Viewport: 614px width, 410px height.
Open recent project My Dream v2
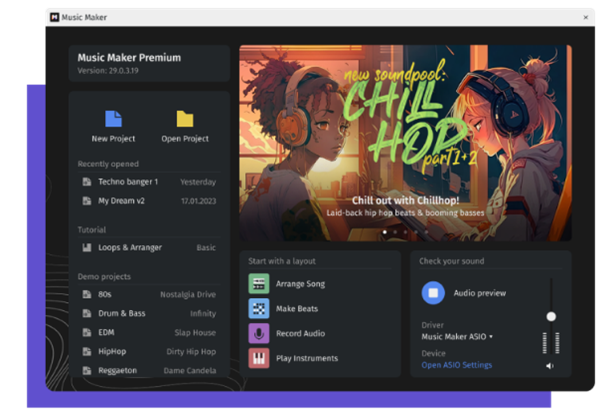click(149, 201)
